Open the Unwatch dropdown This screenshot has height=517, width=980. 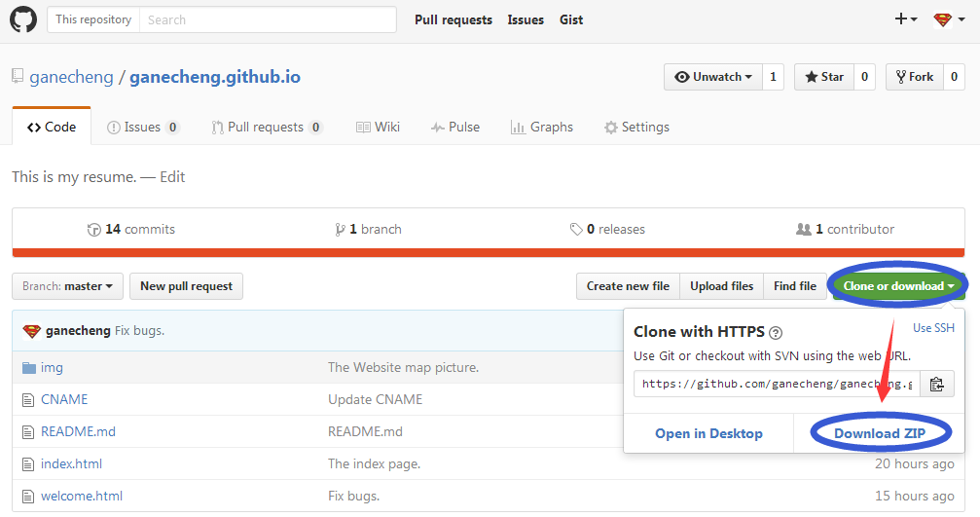click(x=713, y=77)
